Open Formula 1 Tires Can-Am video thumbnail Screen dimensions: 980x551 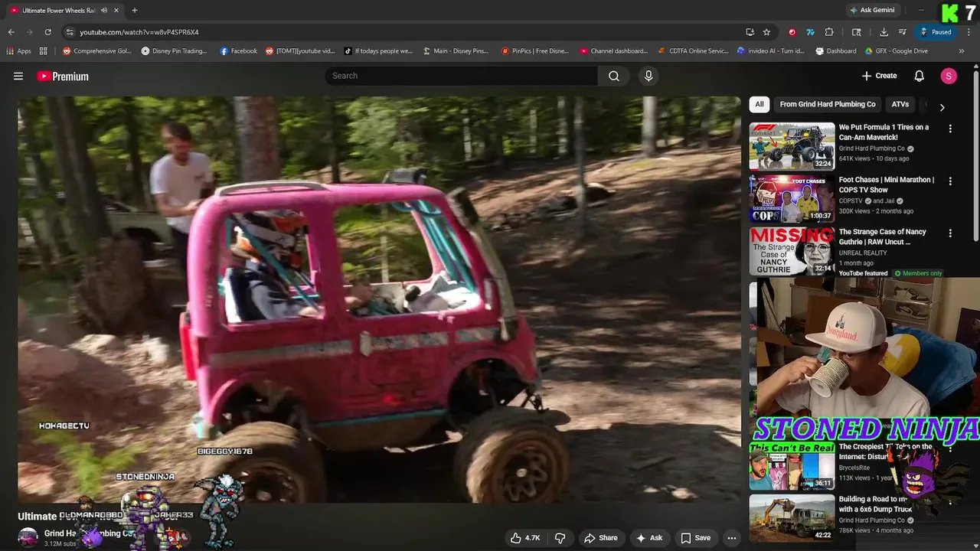point(792,146)
